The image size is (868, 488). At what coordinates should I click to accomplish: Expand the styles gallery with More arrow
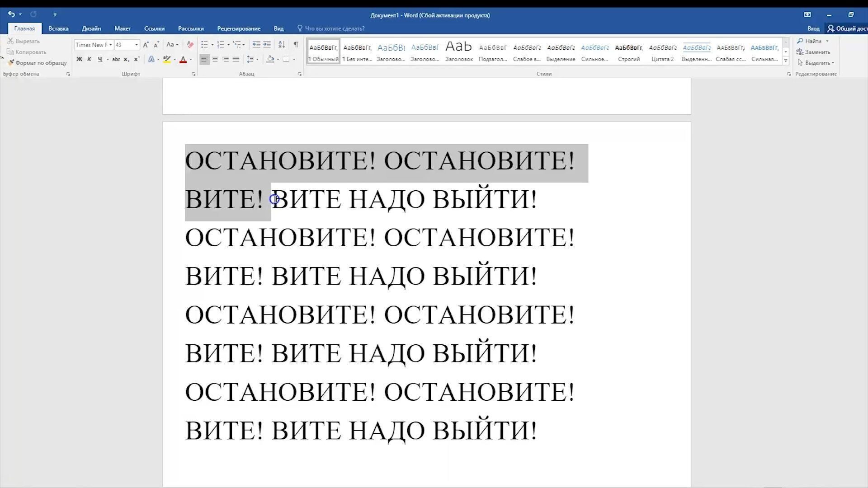point(786,61)
